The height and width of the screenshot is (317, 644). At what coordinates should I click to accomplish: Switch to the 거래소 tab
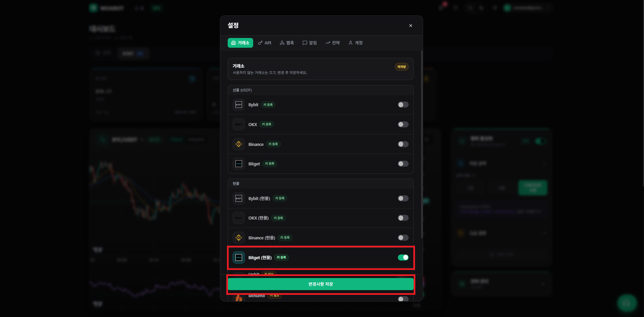pos(240,43)
